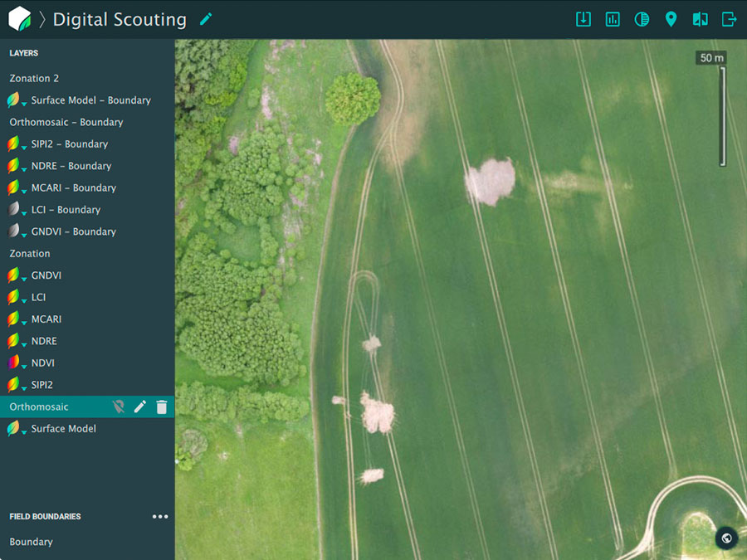
Task: Select the MCARI layer name
Action: coord(46,319)
